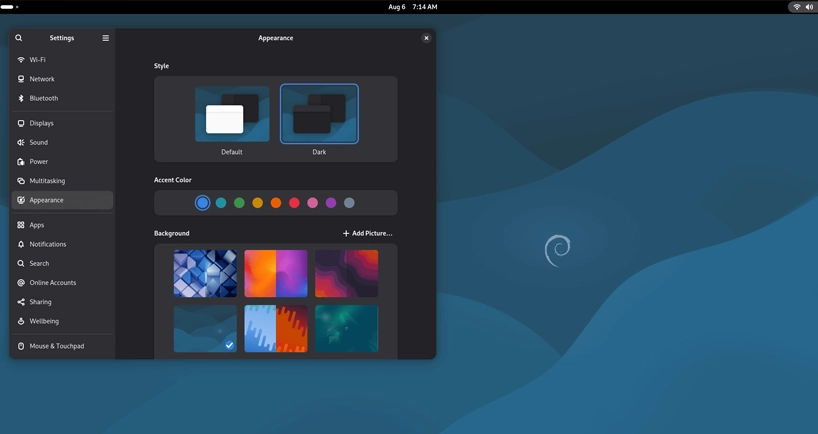The width and height of the screenshot is (818, 434).
Task: Click the Mouse & Touchpad icon
Action: (21, 346)
